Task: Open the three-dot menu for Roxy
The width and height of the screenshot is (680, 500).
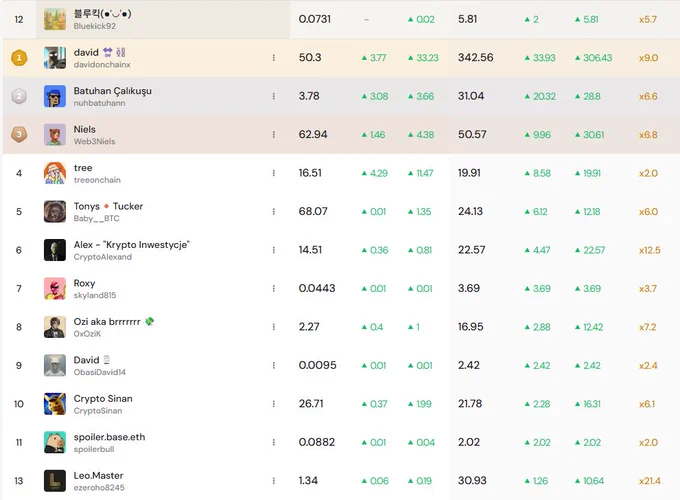Action: click(x=274, y=288)
